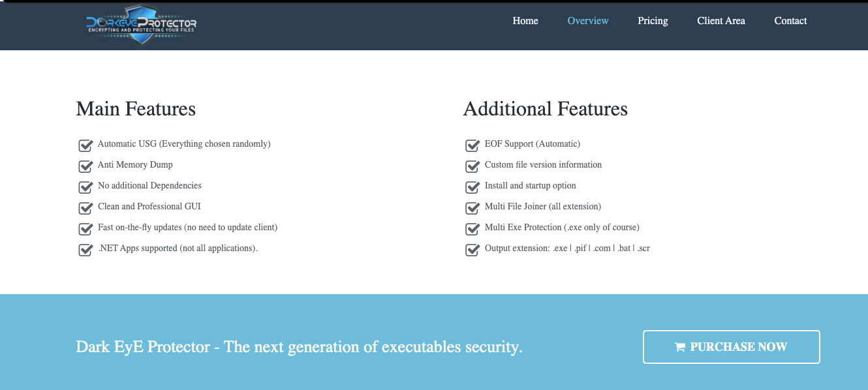Click checkmark for Custom file version information
The width and height of the screenshot is (868, 390).
click(x=473, y=166)
